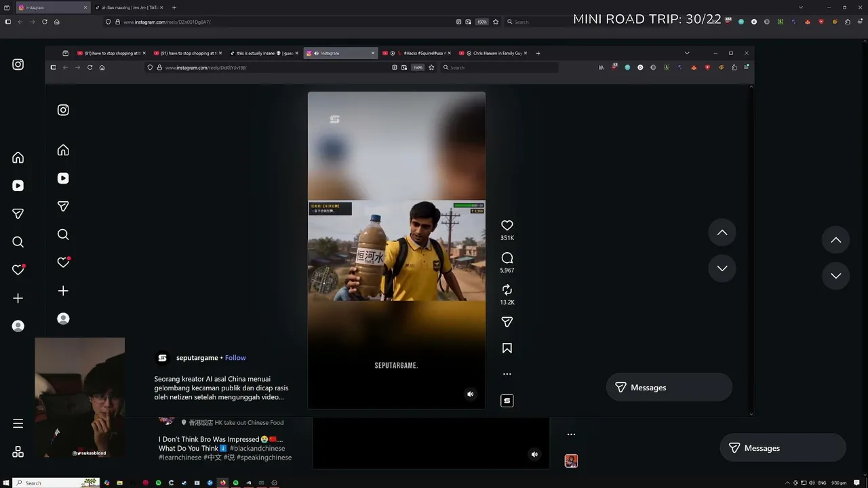Open Profile avatar in the outer Instagram sidebar
Viewport: 868px width, 488px height.
coord(18,326)
